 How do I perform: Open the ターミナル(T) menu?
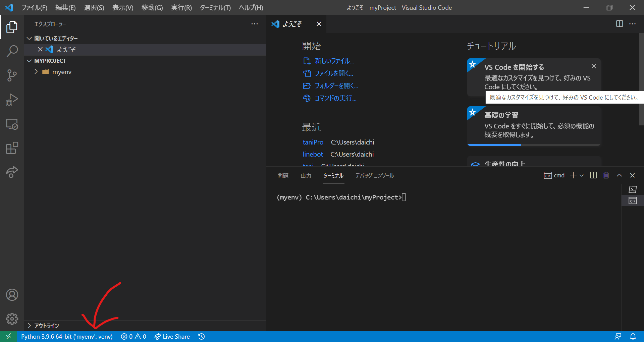[215, 7]
